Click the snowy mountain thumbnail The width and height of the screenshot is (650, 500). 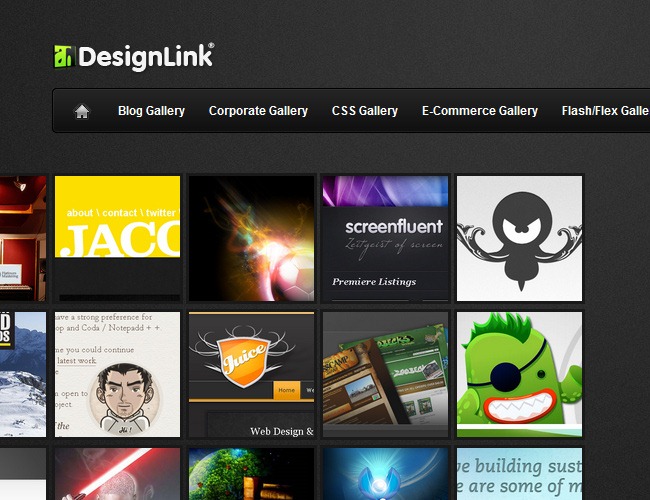tap(22, 374)
